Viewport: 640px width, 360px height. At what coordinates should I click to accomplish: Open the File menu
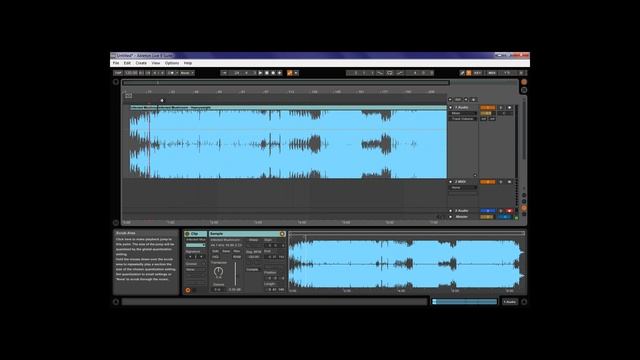pyautogui.click(x=116, y=63)
